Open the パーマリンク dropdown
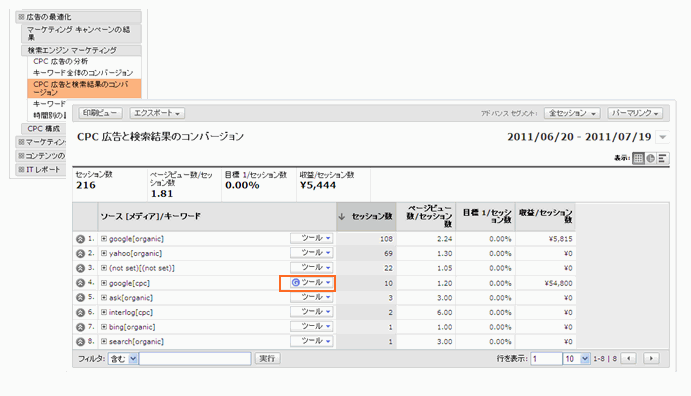 coord(635,113)
